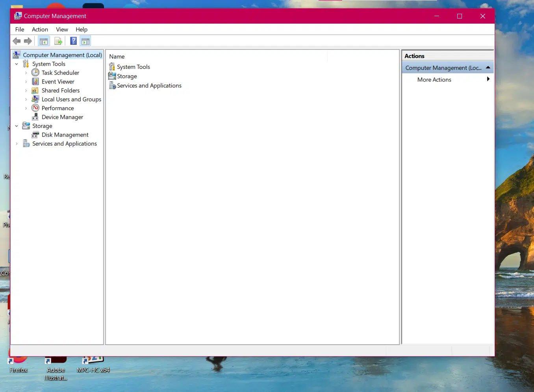The height and width of the screenshot is (392, 534).
Task: Select Task Scheduler in the tree
Action: point(60,73)
